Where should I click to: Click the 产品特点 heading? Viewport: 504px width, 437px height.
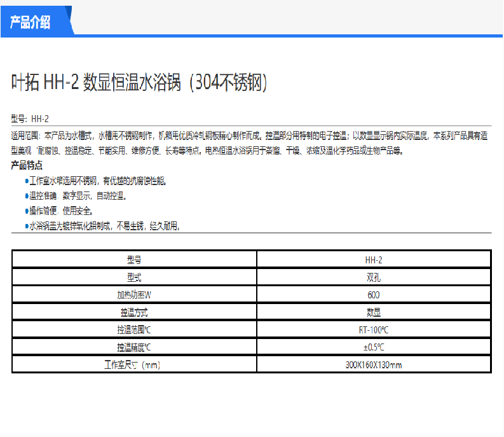click(x=27, y=165)
